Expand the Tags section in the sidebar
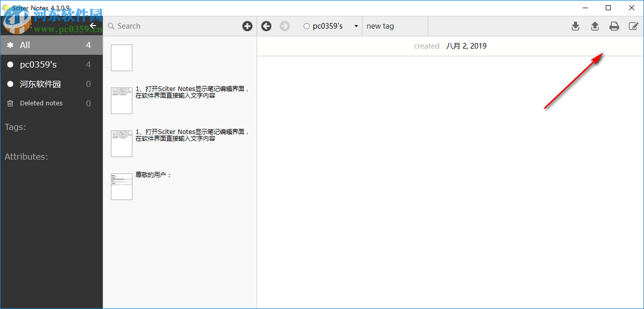 pyautogui.click(x=15, y=127)
